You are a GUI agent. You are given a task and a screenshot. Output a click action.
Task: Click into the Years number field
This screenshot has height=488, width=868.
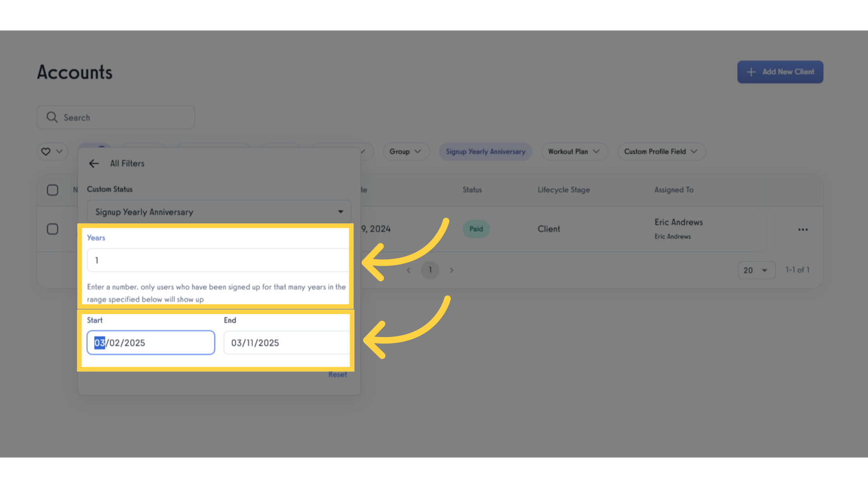pyautogui.click(x=218, y=260)
